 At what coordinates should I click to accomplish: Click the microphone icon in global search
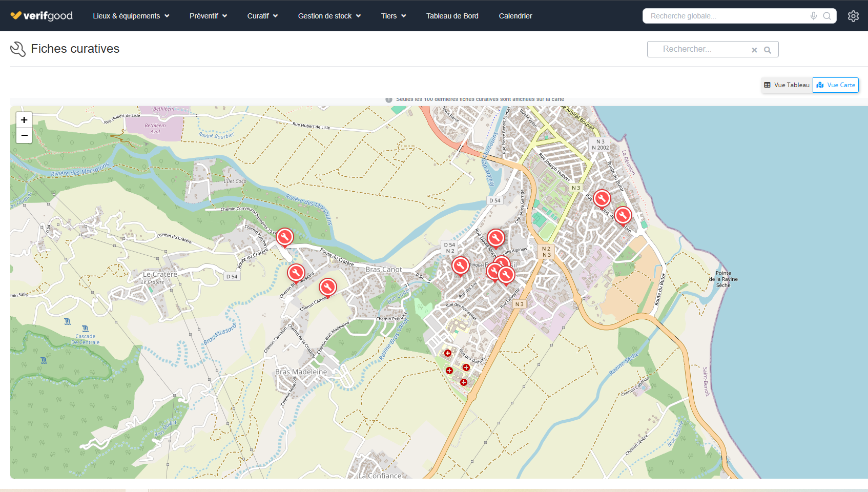coord(813,16)
